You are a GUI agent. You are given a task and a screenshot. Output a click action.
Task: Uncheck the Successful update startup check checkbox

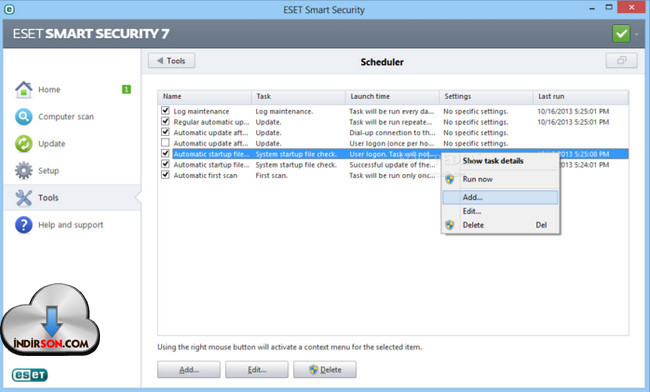[x=165, y=164]
